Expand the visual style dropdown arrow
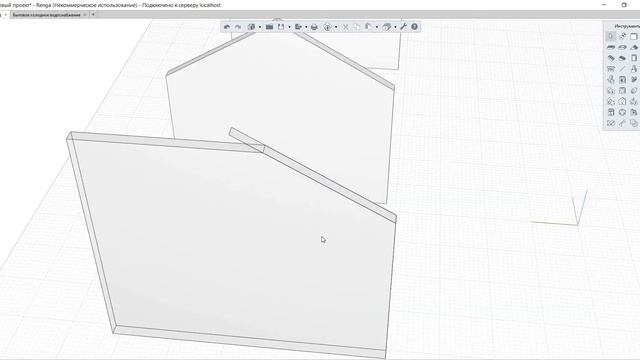The height and width of the screenshot is (360, 640). [336, 27]
